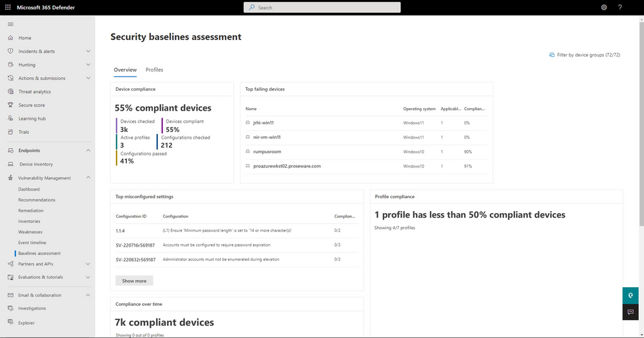Open Event timeline in the sidebar
The image size is (644, 338).
click(x=32, y=243)
